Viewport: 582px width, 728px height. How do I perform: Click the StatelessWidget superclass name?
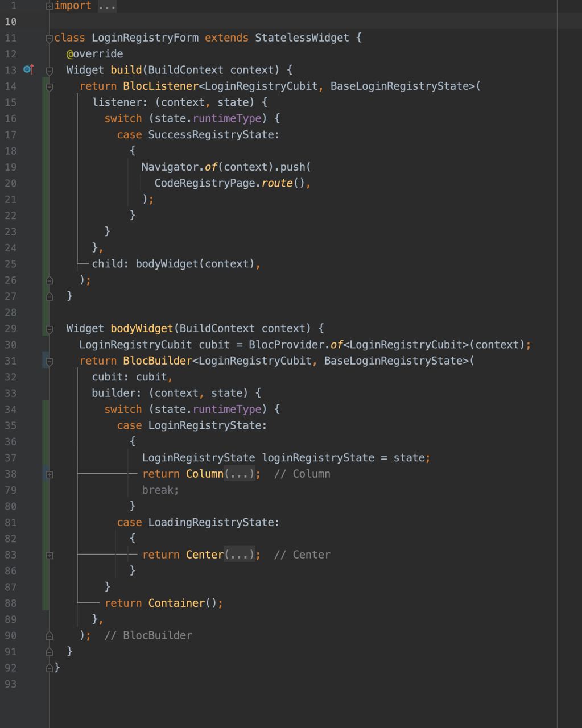click(302, 38)
